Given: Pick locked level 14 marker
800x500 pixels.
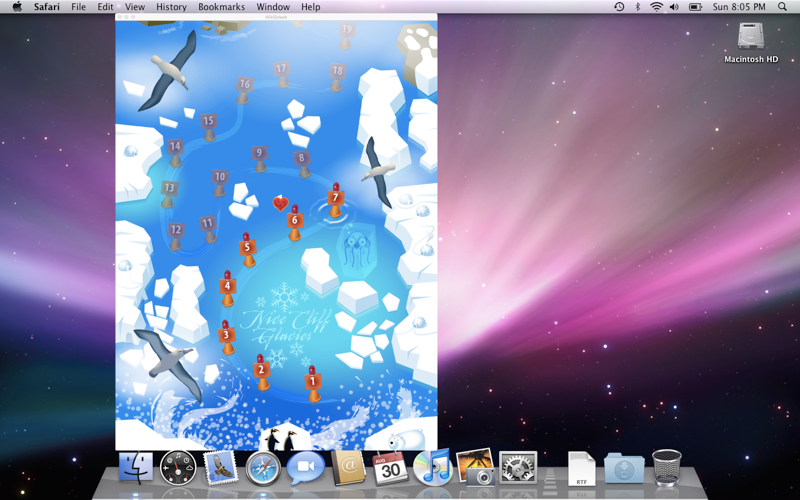Looking at the screenshot, I should click(x=175, y=153).
